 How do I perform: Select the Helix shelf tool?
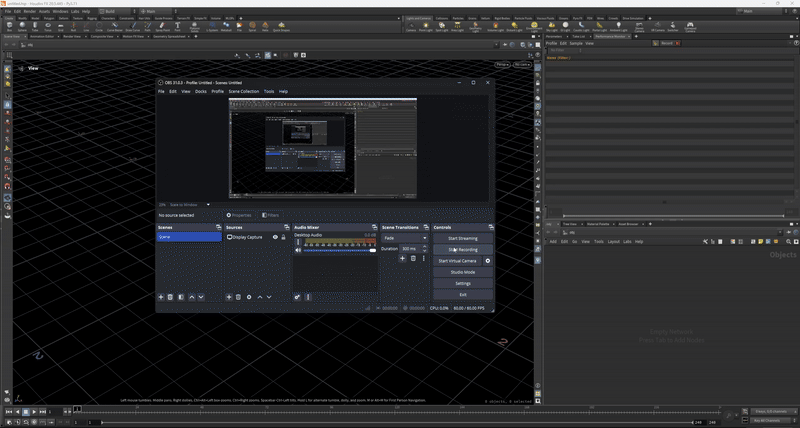[265, 26]
